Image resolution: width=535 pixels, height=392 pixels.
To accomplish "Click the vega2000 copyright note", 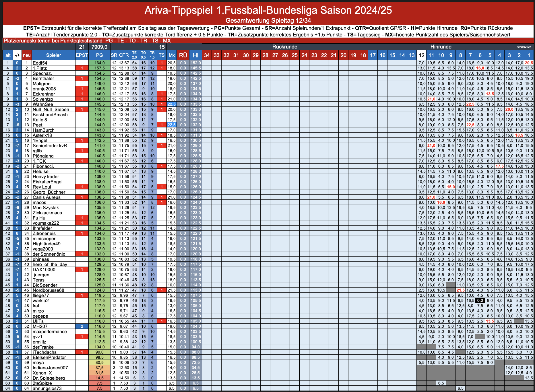I will (524, 47).
